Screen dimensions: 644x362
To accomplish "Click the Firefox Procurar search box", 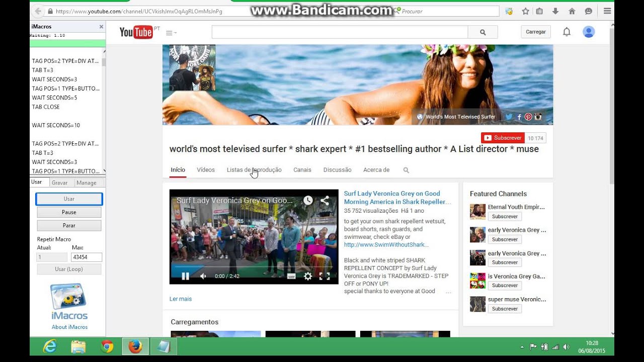I will pyautogui.click(x=447, y=11).
